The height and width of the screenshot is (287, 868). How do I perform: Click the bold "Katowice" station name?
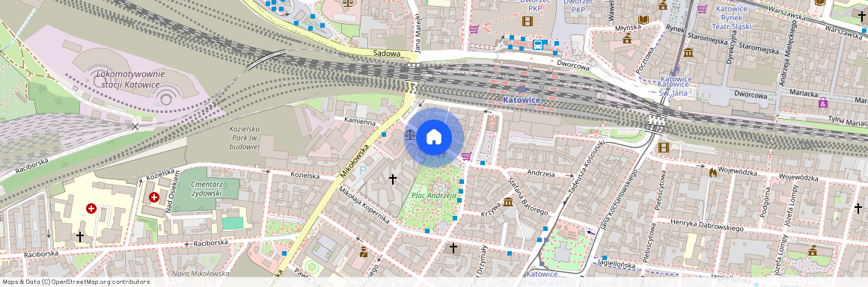522,101
